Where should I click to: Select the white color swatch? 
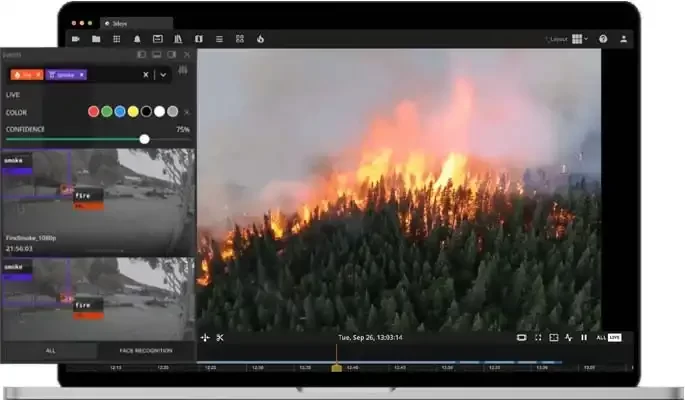click(x=159, y=112)
